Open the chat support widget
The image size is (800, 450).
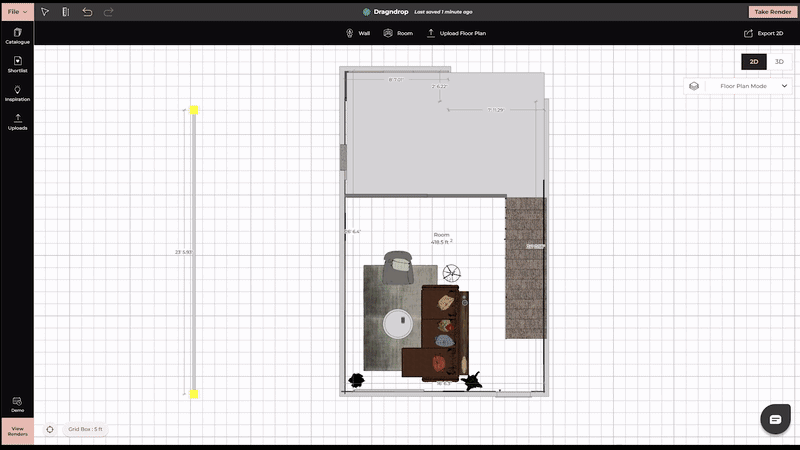point(774,419)
